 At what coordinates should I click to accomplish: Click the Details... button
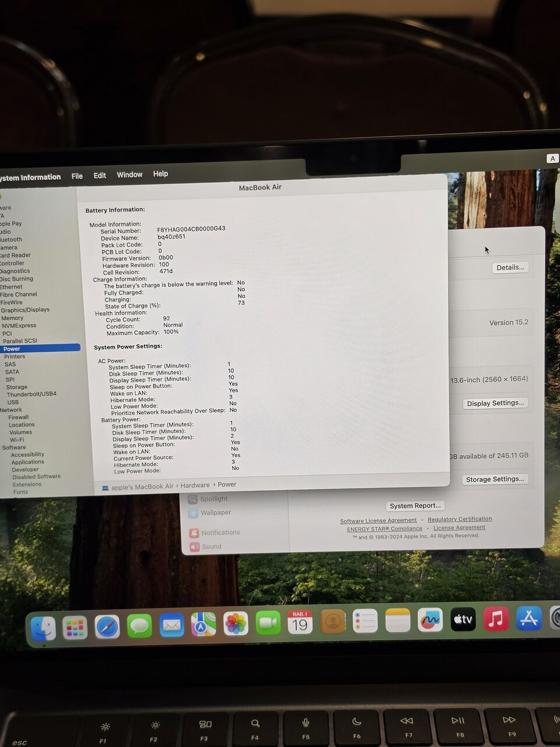[x=510, y=268]
